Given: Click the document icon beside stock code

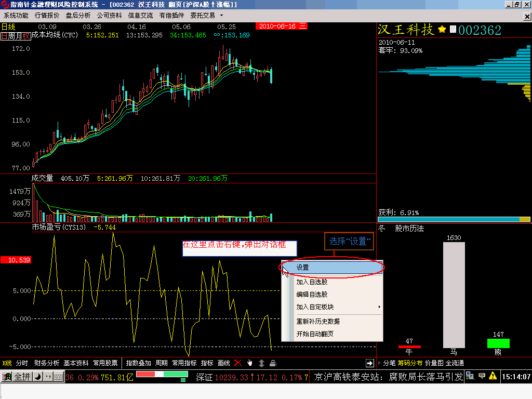Looking at the screenshot, I should [x=453, y=29].
